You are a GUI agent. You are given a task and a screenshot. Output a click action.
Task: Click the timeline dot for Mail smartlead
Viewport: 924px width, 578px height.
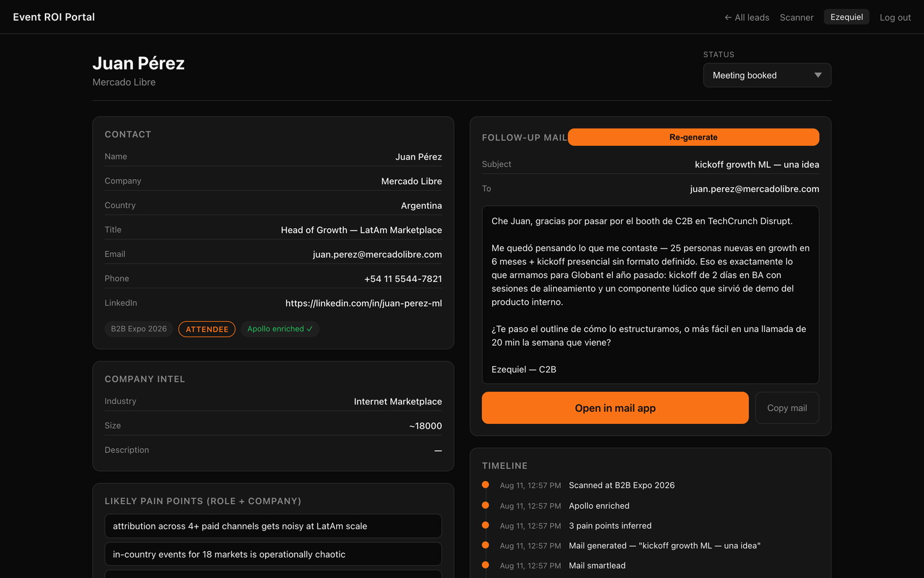pos(486,565)
